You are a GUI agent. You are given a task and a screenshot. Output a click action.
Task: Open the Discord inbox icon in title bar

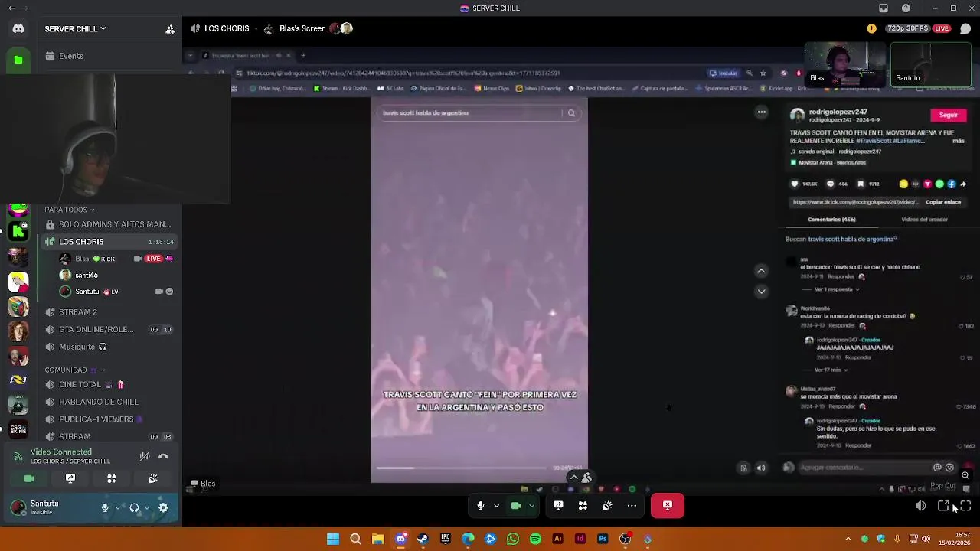[884, 8]
